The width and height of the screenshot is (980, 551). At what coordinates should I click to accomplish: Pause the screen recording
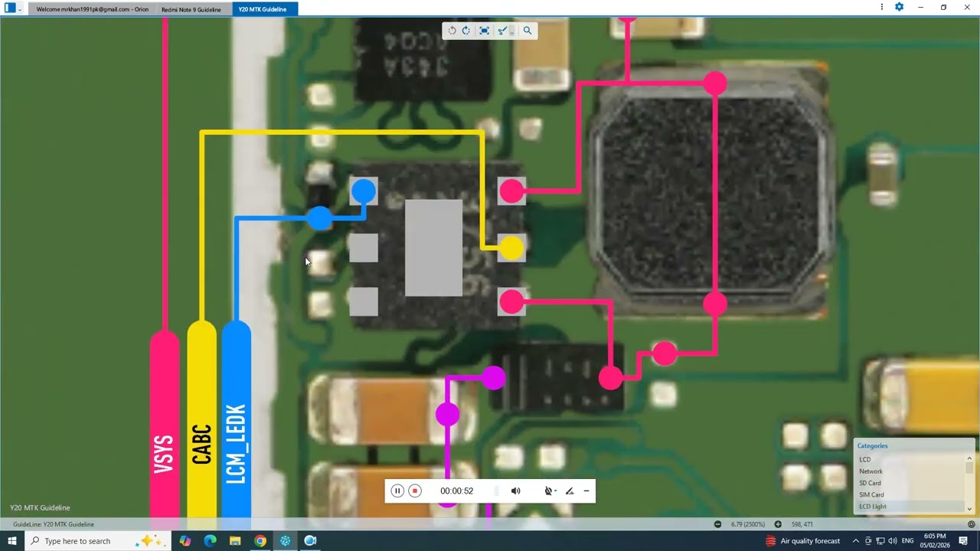point(397,491)
